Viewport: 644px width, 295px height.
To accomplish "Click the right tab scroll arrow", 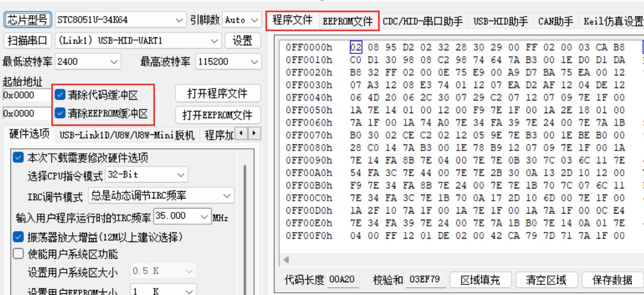I will click(254, 134).
